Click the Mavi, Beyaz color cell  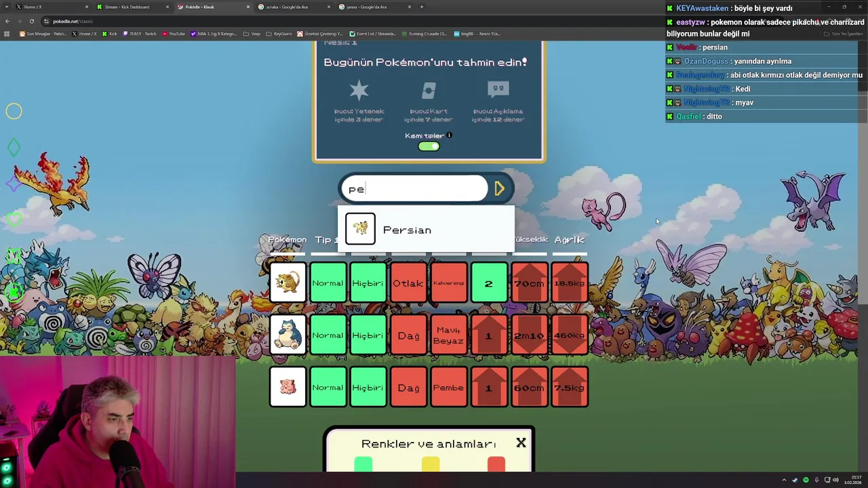(448, 335)
